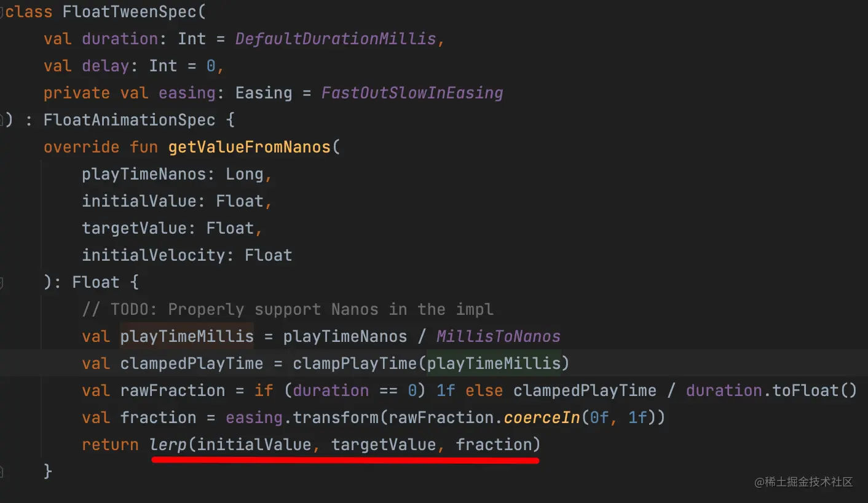Go to DefaultDurationMillis constant reference
This screenshot has height=503, width=868.
tap(335, 39)
